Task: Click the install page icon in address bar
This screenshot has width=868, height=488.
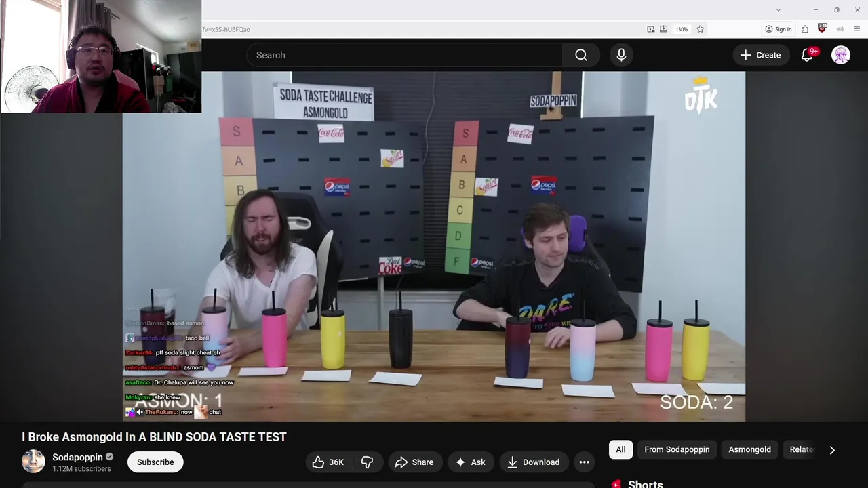Action: point(663,29)
